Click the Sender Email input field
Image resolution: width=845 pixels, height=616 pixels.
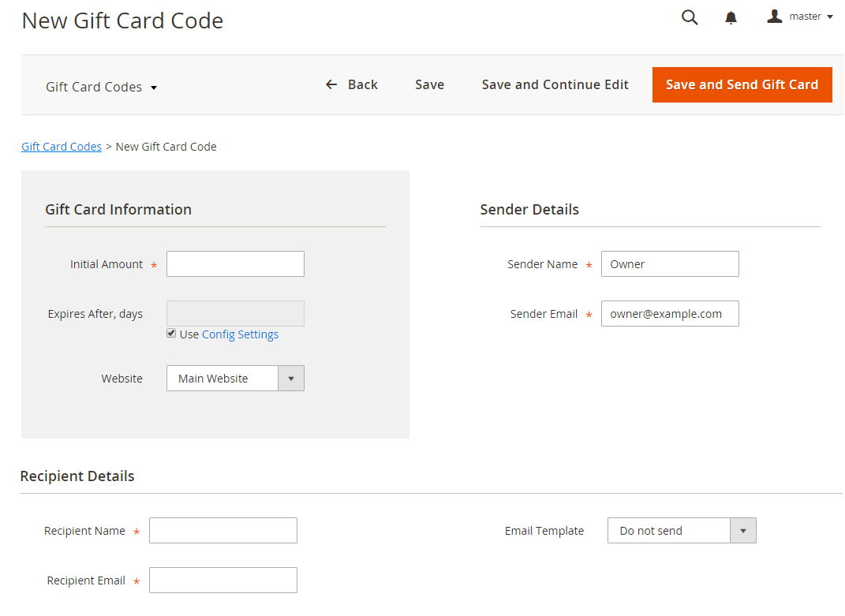(x=670, y=314)
